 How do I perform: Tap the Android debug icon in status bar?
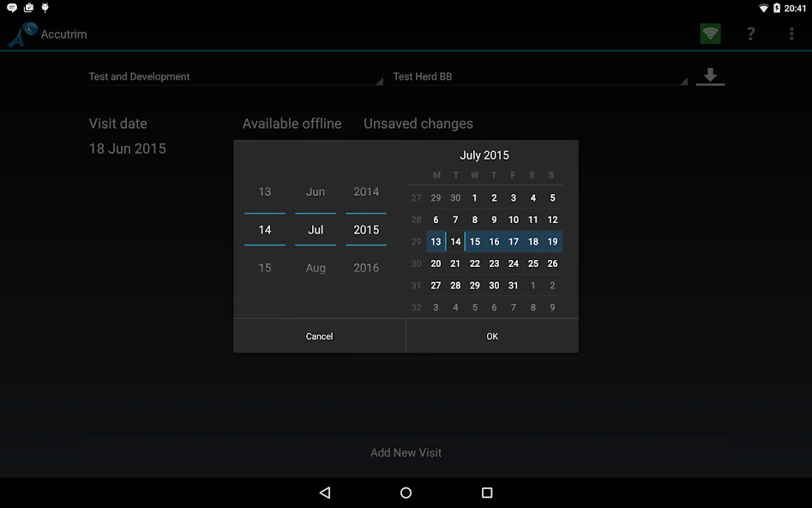click(45, 8)
